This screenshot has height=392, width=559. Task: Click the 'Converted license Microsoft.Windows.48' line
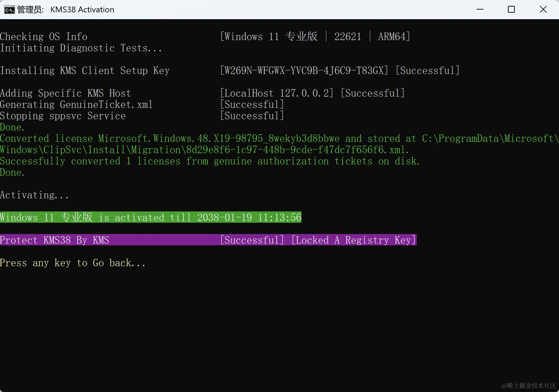(279, 138)
